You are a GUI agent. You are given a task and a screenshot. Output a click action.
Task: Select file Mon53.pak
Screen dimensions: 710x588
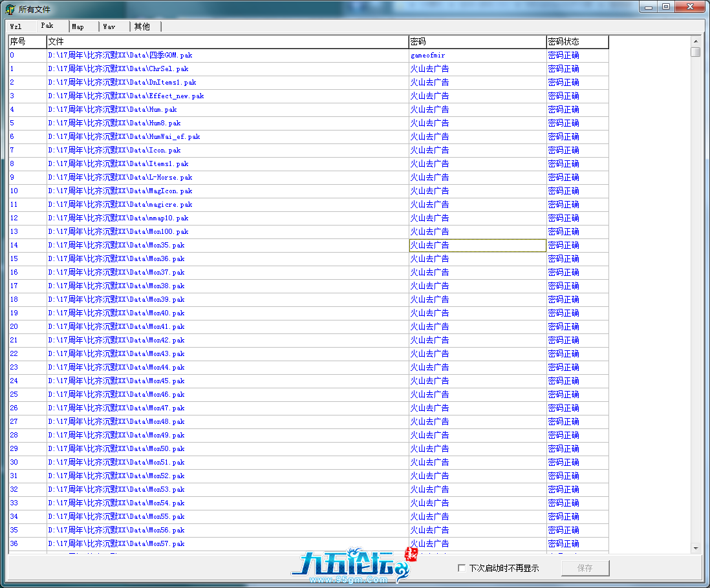click(x=228, y=489)
